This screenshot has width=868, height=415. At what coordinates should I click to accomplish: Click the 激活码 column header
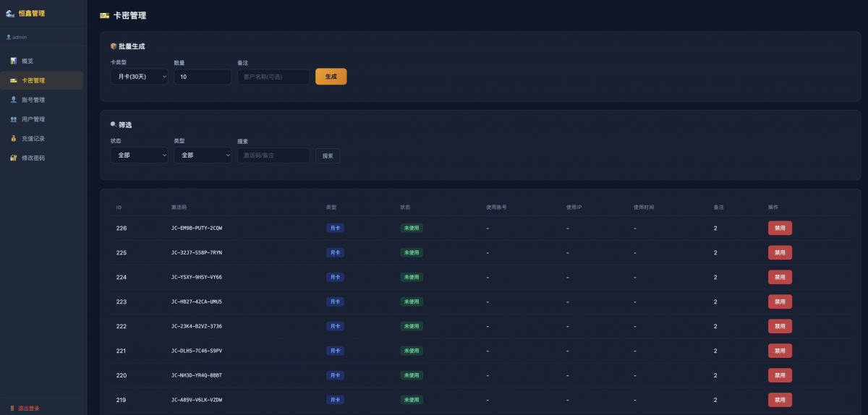click(x=179, y=208)
